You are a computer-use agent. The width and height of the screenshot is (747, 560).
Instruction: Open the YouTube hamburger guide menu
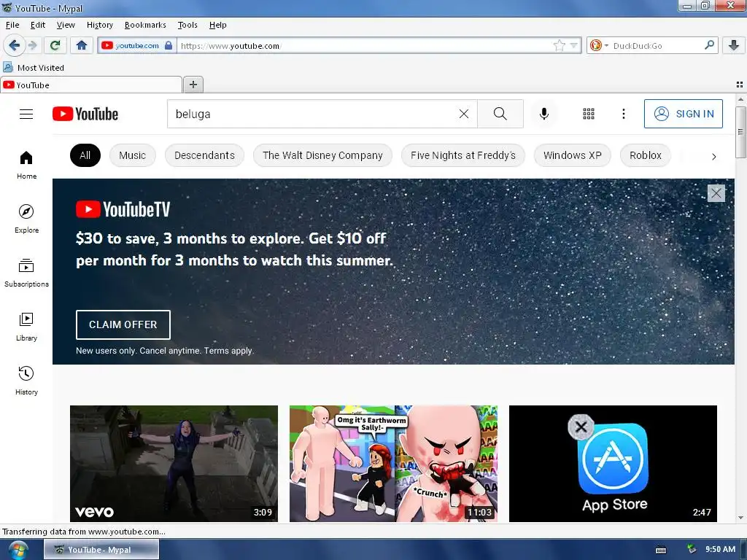[26, 114]
